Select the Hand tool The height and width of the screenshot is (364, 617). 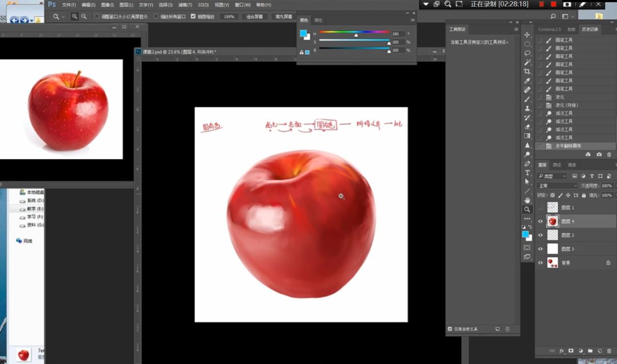527,200
